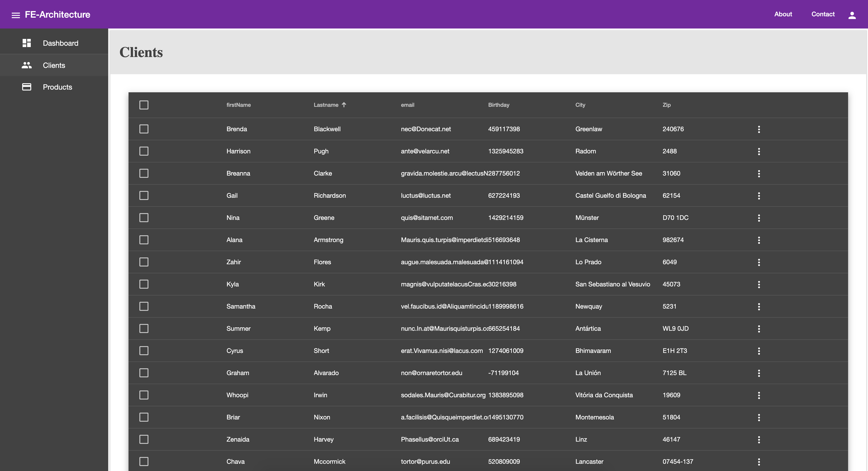Open row actions menu for Samantha Rocha
This screenshot has height=471, width=868.
point(759,307)
